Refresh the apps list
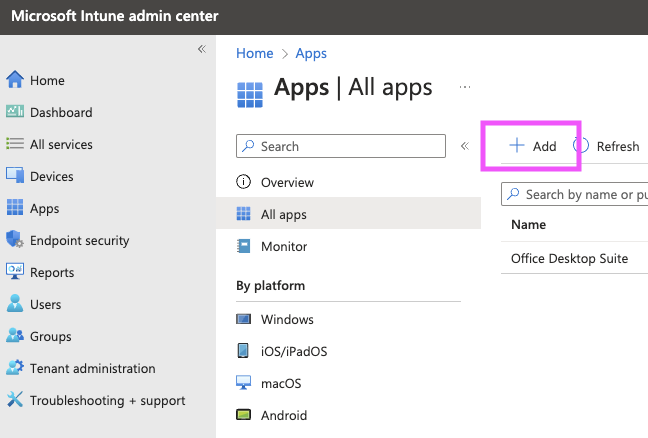This screenshot has width=648, height=438. point(608,146)
